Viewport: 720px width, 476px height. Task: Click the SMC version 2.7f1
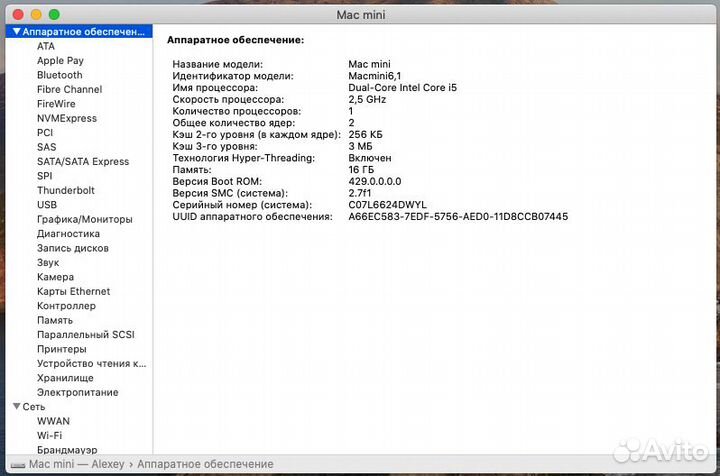pos(360,193)
